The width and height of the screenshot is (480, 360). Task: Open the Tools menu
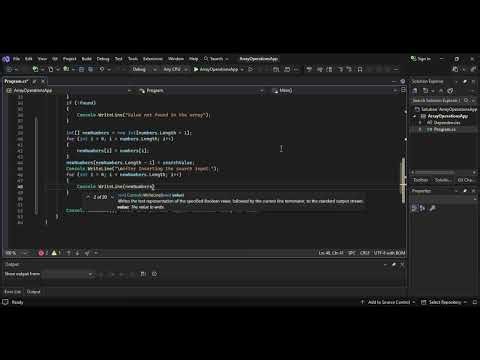point(133,59)
